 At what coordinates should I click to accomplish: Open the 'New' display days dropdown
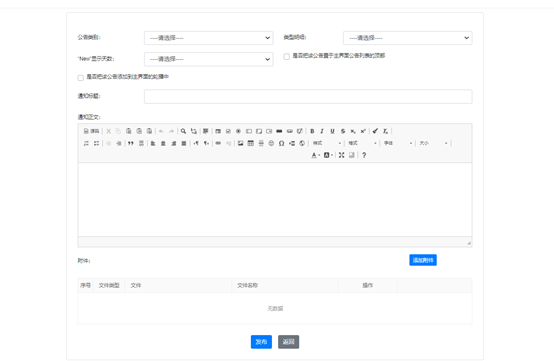tap(208, 59)
